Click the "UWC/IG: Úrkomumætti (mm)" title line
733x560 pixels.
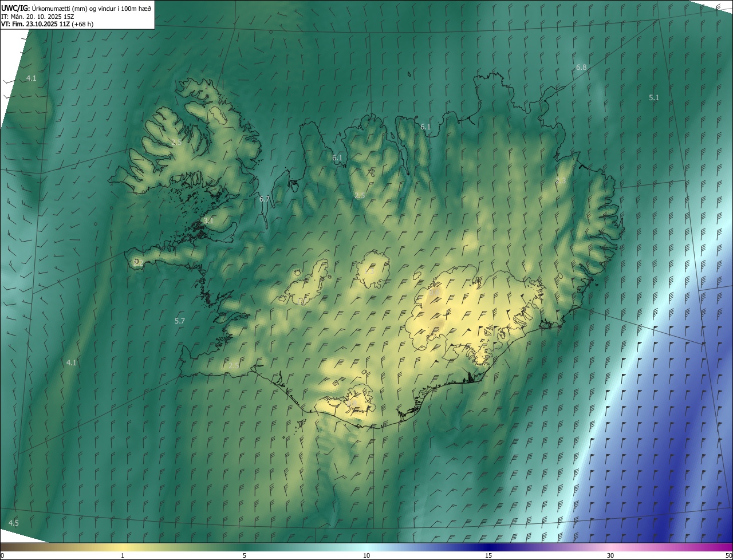76,8
